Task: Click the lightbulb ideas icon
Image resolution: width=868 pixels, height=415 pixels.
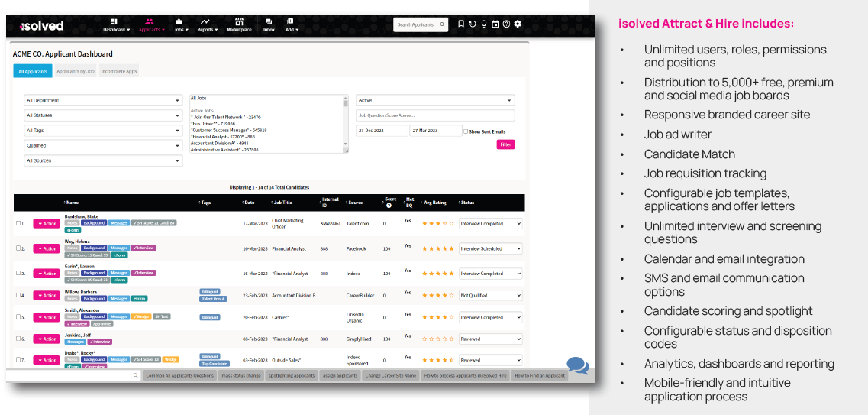Action: (x=484, y=24)
